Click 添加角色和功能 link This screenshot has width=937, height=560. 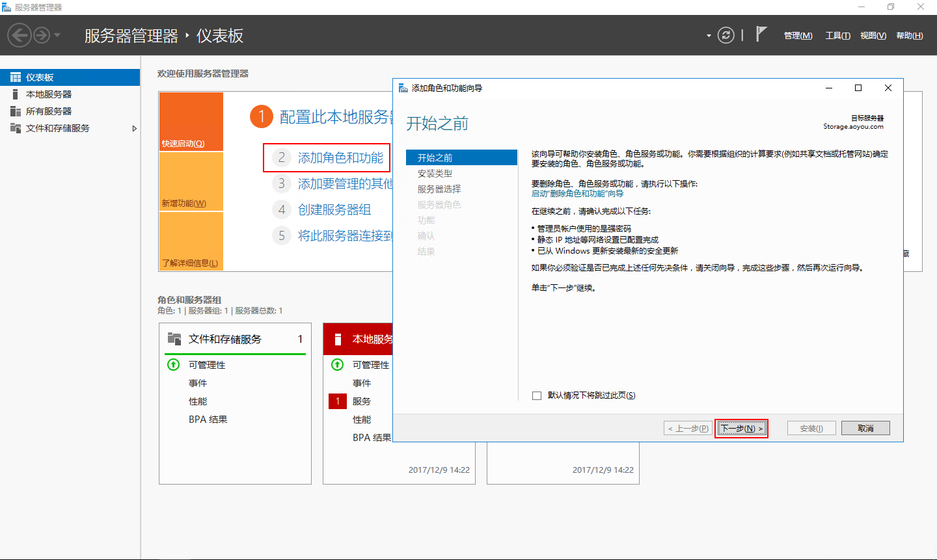[x=340, y=158]
